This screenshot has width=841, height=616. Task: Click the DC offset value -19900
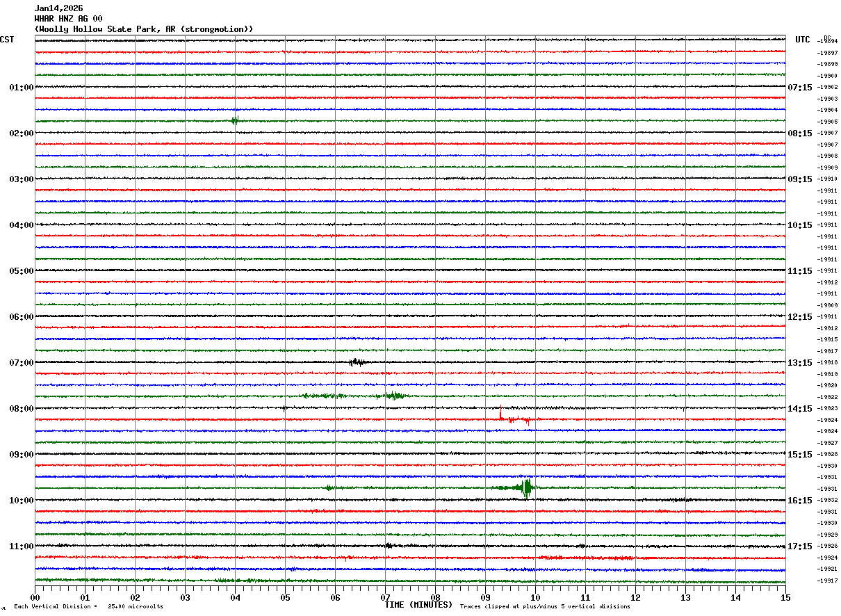point(827,76)
